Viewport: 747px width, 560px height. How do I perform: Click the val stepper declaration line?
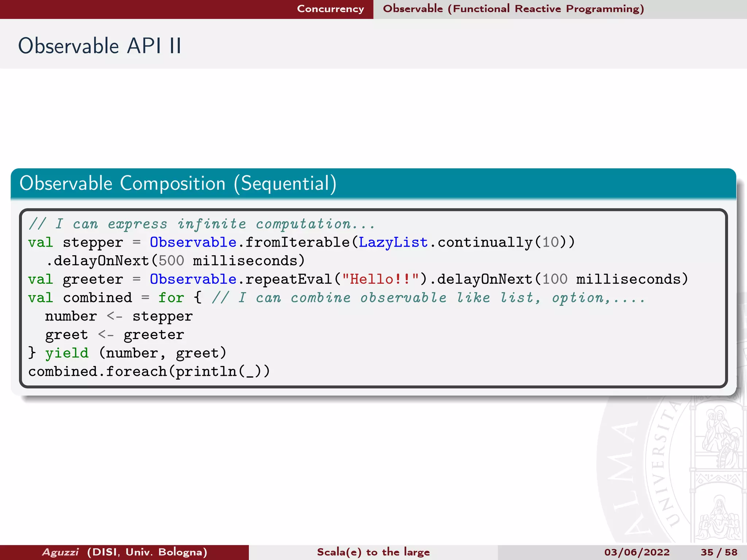point(301,242)
